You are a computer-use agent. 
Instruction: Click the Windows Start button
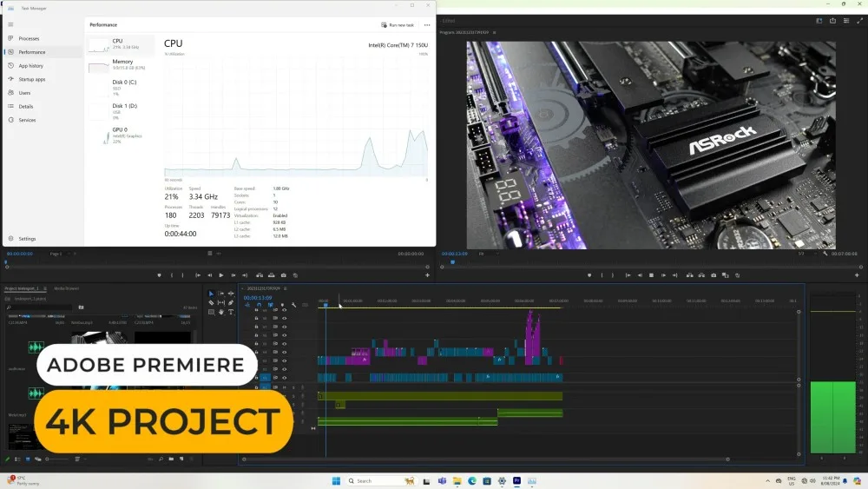pyautogui.click(x=336, y=480)
